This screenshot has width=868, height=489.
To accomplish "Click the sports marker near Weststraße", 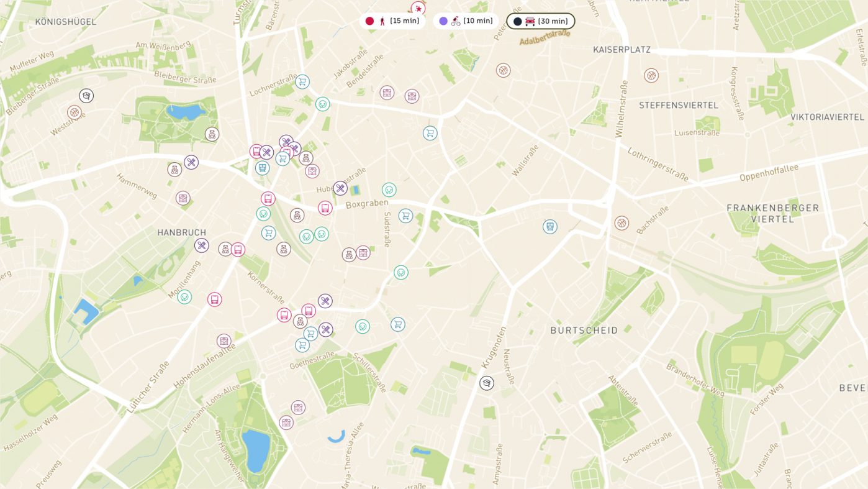I will click(x=75, y=112).
